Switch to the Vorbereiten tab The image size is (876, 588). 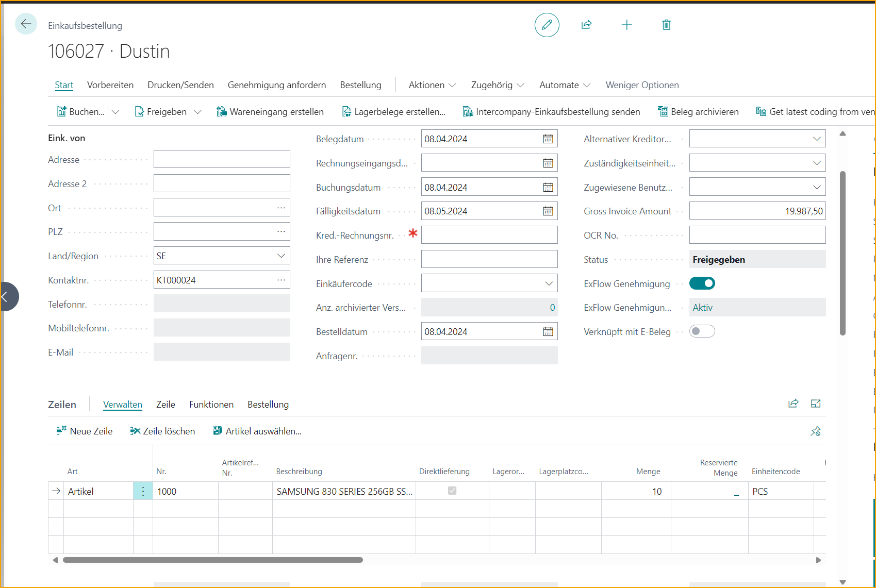pyautogui.click(x=110, y=85)
